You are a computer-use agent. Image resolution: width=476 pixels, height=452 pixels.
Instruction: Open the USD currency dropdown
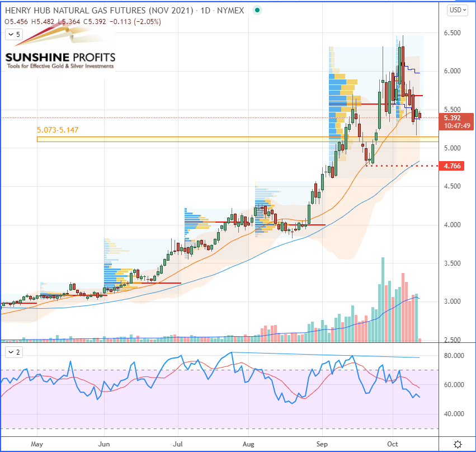click(457, 10)
